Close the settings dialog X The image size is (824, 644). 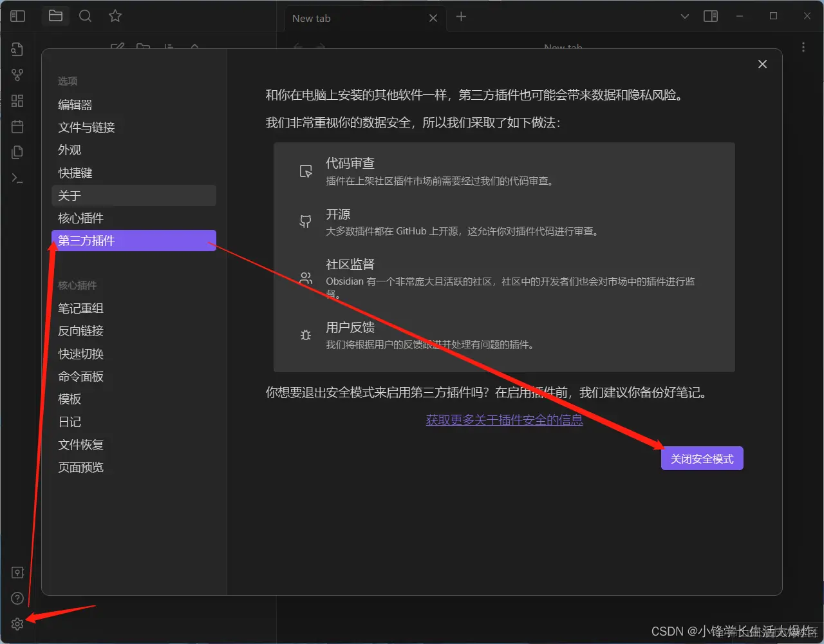point(763,64)
